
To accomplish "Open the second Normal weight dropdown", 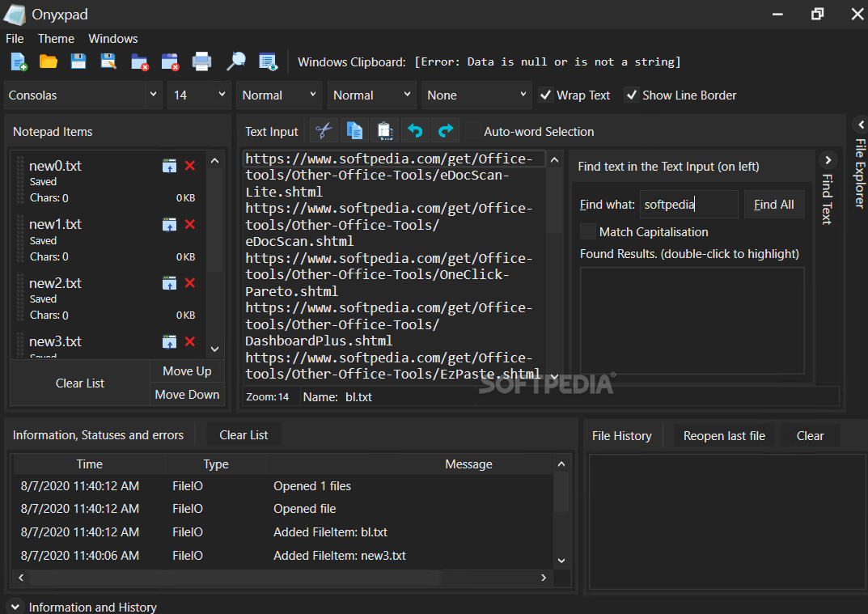I will pos(370,95).
